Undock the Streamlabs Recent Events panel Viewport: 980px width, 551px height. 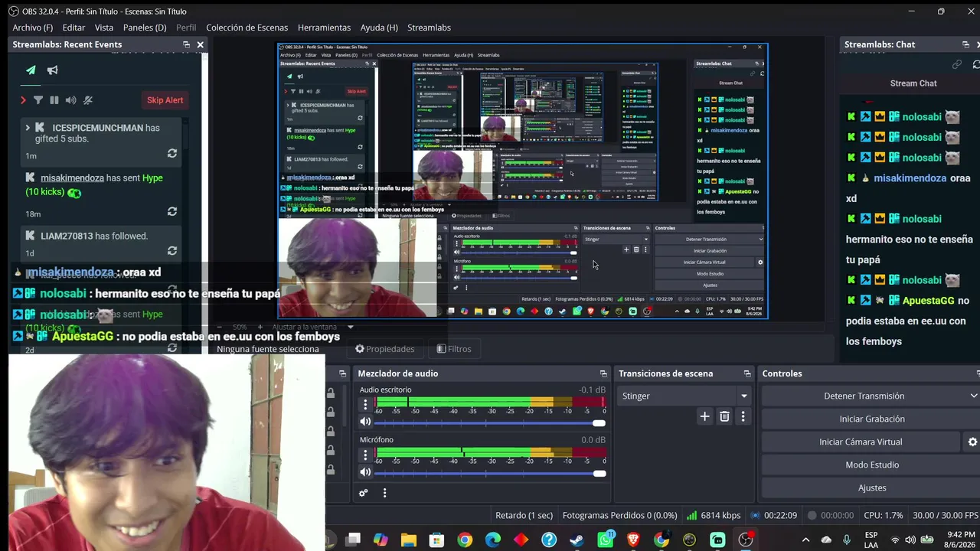(186, 44)
